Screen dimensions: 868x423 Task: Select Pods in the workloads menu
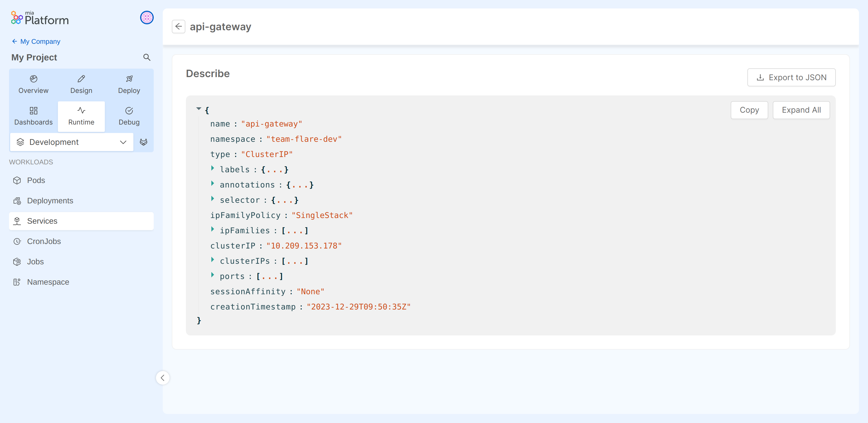click(36, 180)
